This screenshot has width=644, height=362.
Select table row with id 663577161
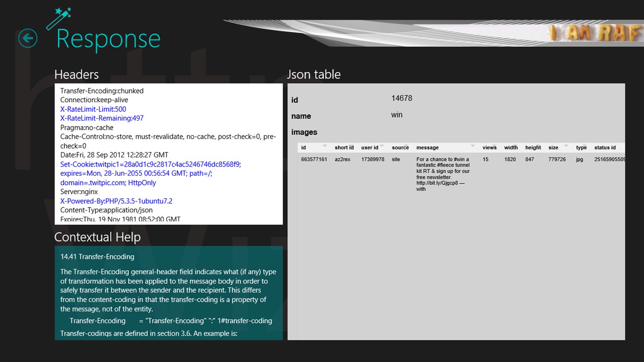[315, 159]
